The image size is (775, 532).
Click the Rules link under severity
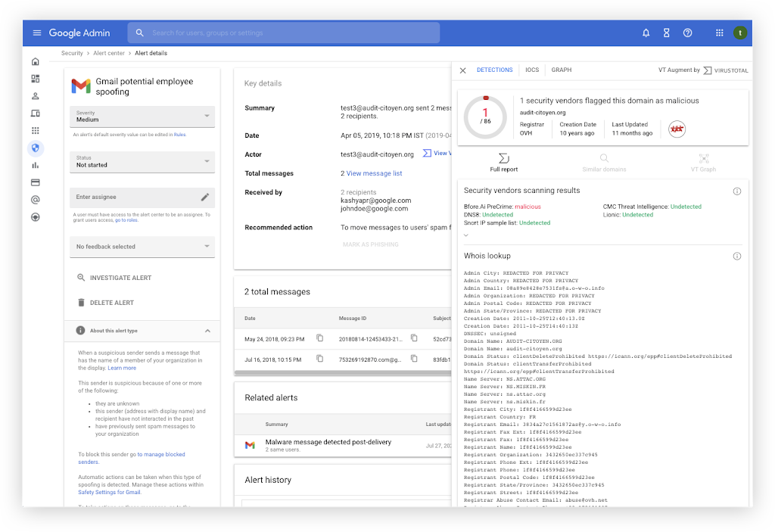(x=179, y=135)
